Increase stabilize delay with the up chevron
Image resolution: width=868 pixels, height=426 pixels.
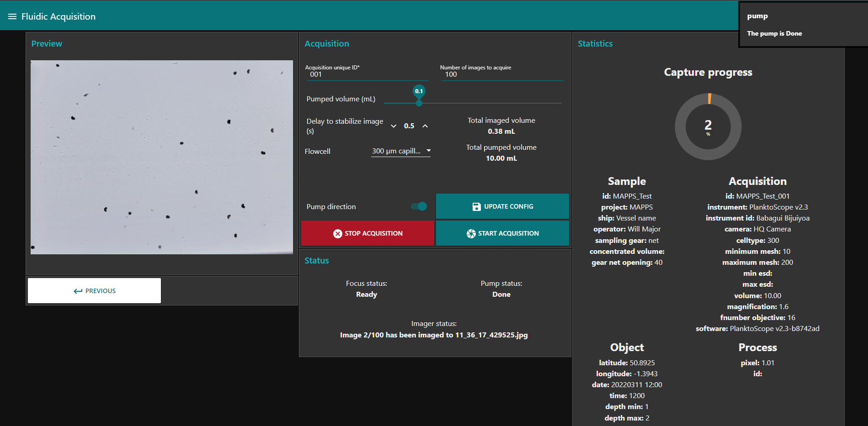(425, 126)
